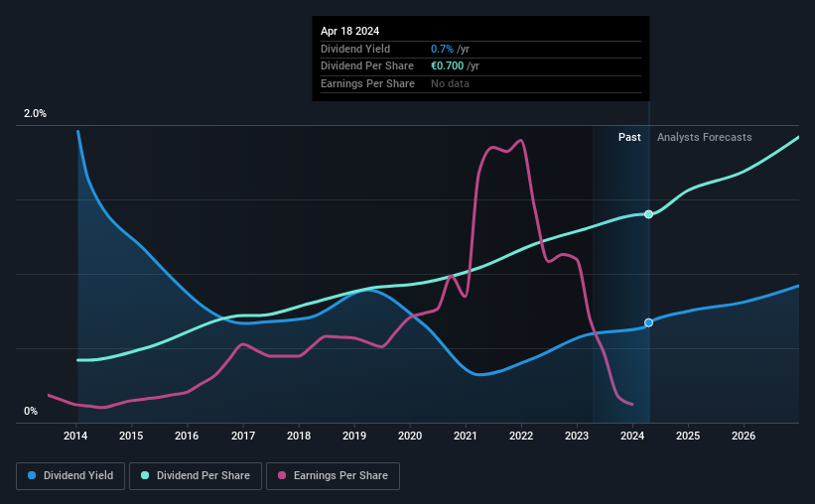815x504 pixels.
Task: Click the teal Dividend Per Share legend dot
Action: point(145,475)
